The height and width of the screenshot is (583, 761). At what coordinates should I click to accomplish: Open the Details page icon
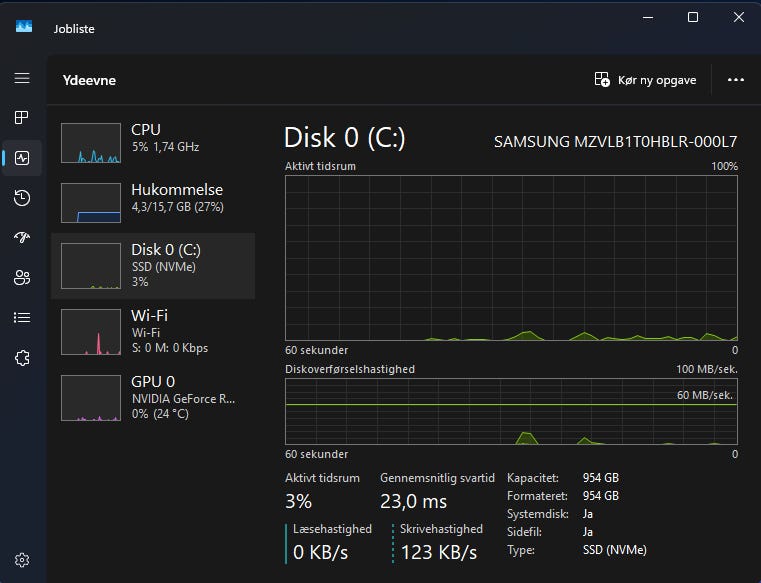point(22,318)
